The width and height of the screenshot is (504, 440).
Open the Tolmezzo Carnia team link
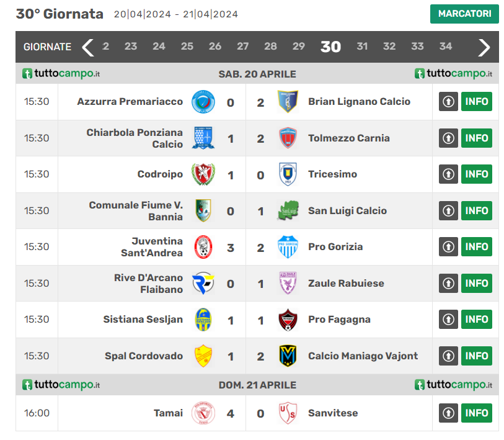pyautogui.click(x=349, y=138)
